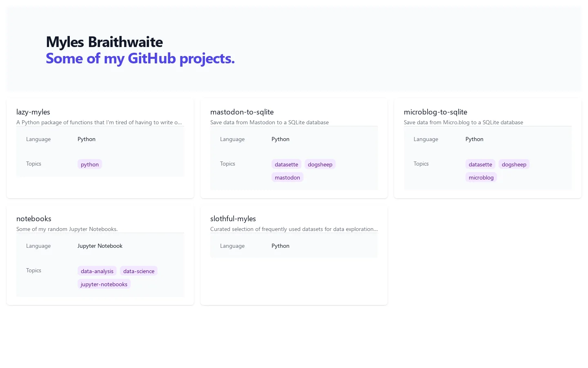Click the Language label in the microblog-to-sqlite card
This screenshot has height=368, width=588.
(426, 139)
